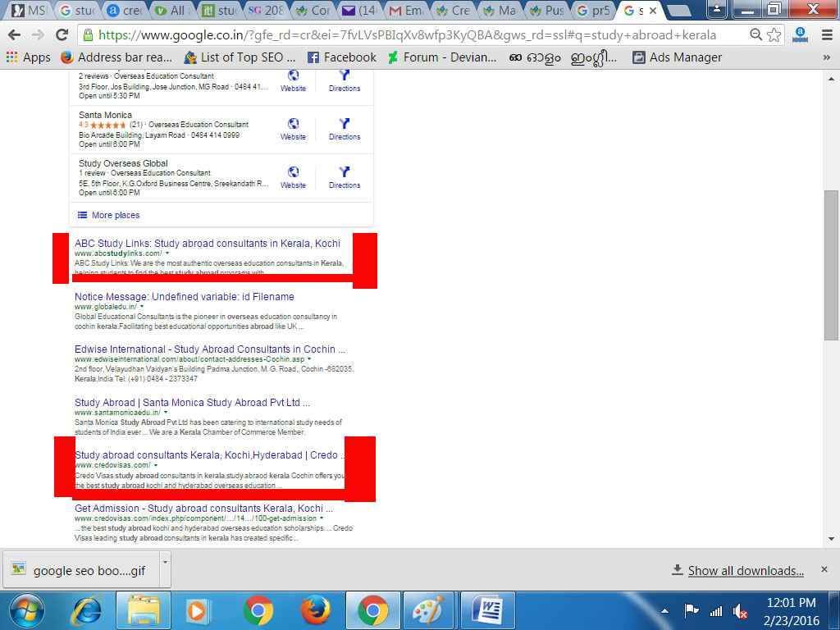840x630 pixels.
Task: Open the Apps bookmarks shortcut
Action: [28, 57]
